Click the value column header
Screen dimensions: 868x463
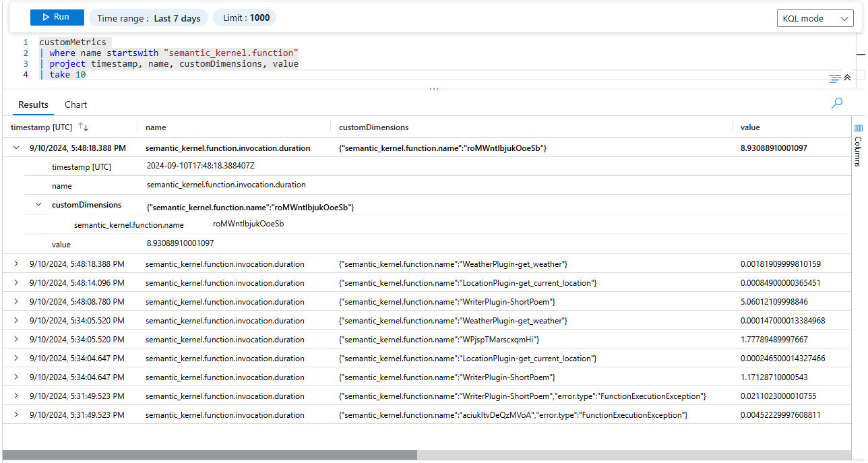click(x=750, y=127)
